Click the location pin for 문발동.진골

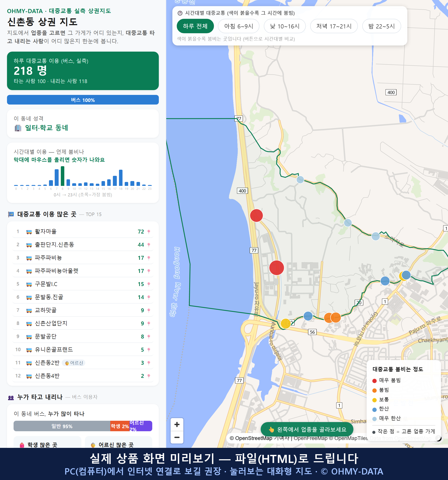149,297
